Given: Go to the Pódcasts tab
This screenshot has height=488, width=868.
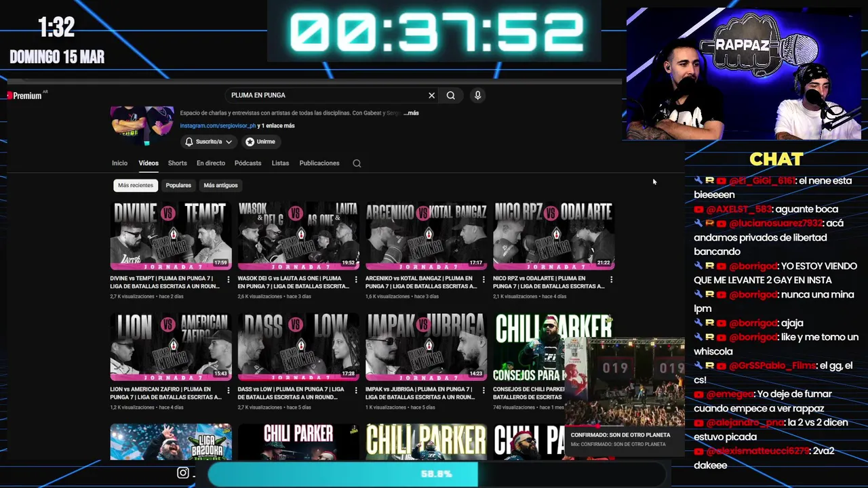Looking at the screenshot, I should 248,163.
